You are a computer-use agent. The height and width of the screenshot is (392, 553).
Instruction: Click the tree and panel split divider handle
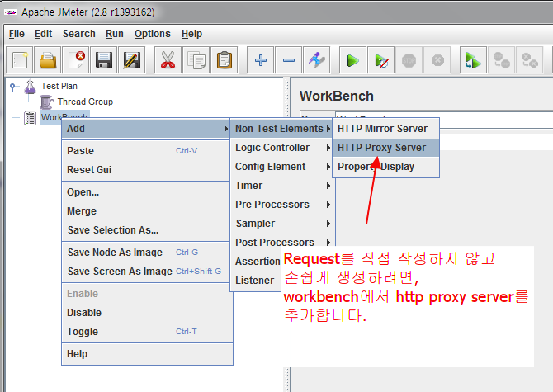pos(286,233)
